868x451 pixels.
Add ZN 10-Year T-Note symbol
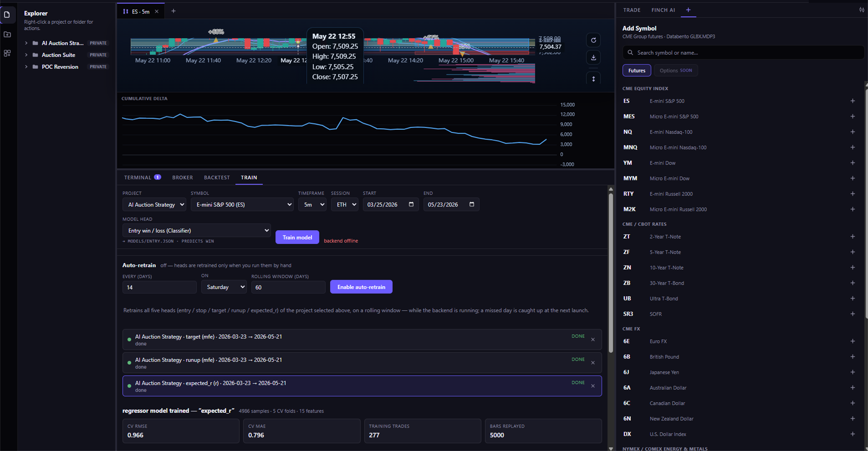(x=853, y=268)
